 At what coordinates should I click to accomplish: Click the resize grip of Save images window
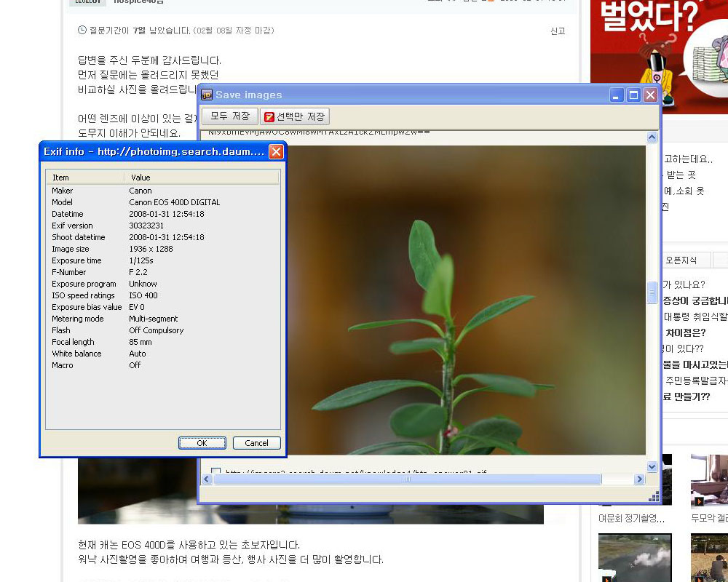(x=653, y=496)
